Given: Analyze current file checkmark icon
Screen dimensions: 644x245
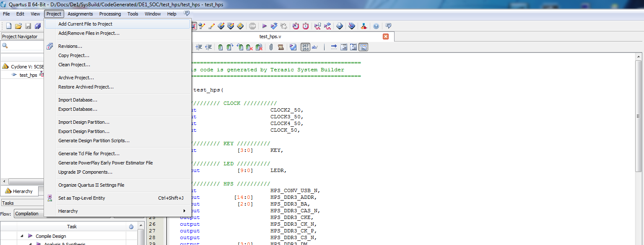Looking at the screenshot, I should [x=293, y=47].
